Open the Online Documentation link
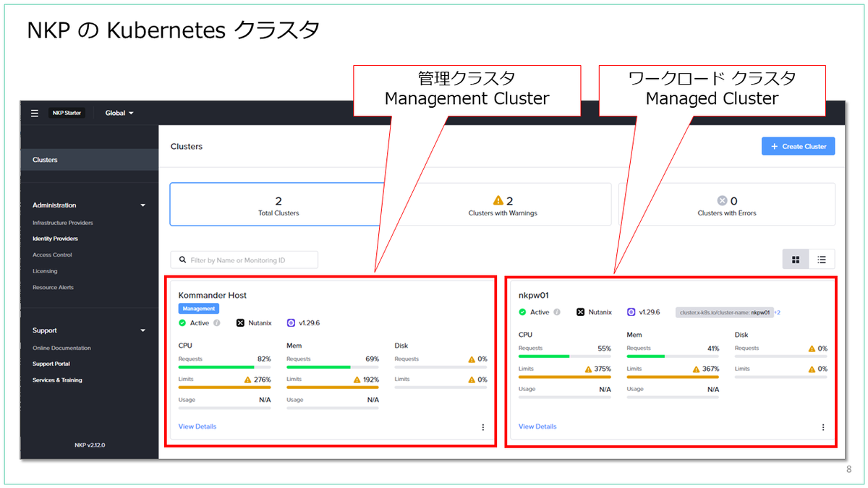The image size is (868, 488). (61, 348)
